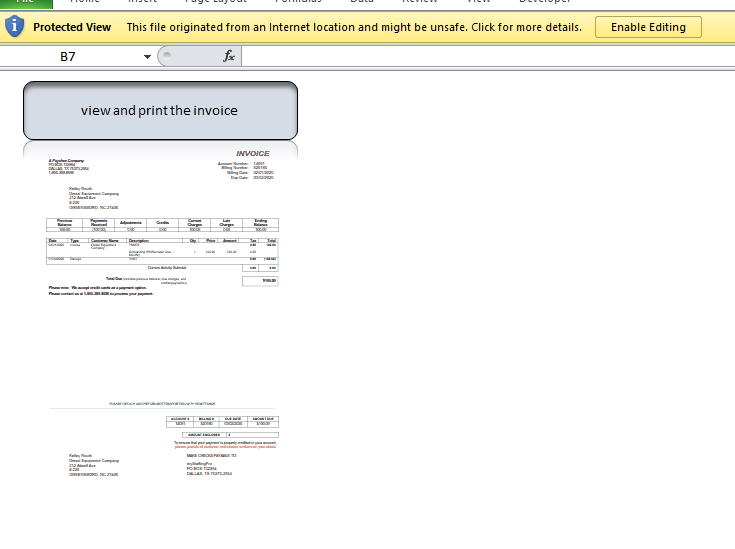Click into the formula bar input
The image size is (735, 549).
tap(488, 56)
